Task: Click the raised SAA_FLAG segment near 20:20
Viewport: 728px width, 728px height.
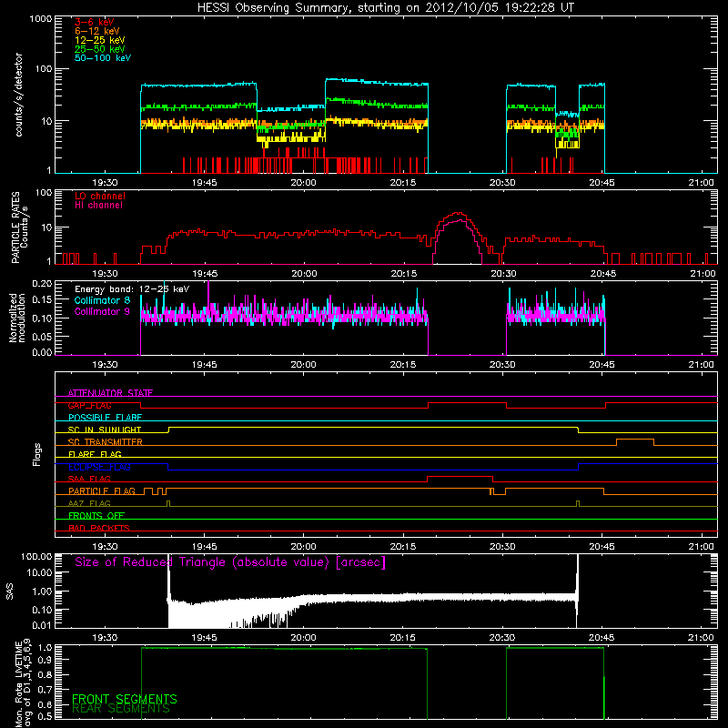Action: (x=460, y=477)
